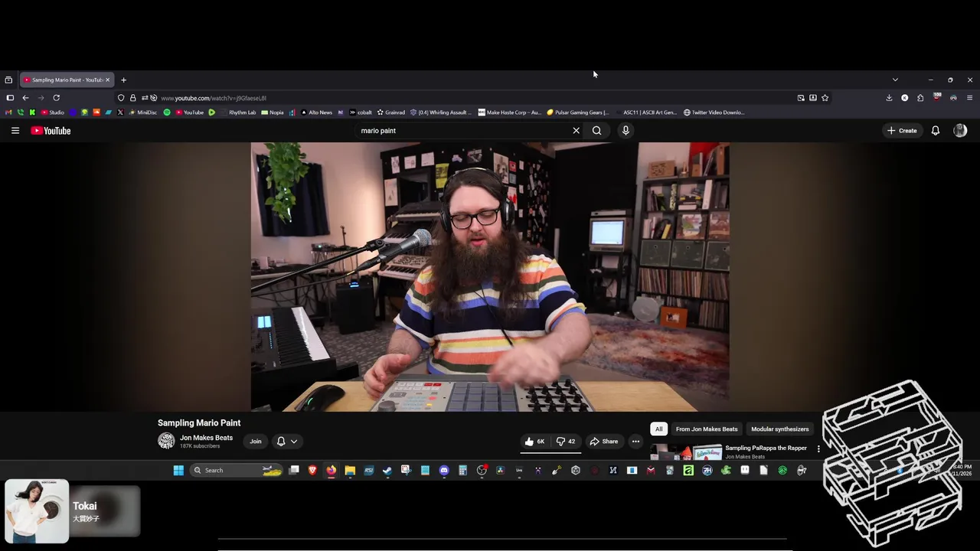Go to YouTube home via logo
980x551 pixels.
tap(51, 131)
